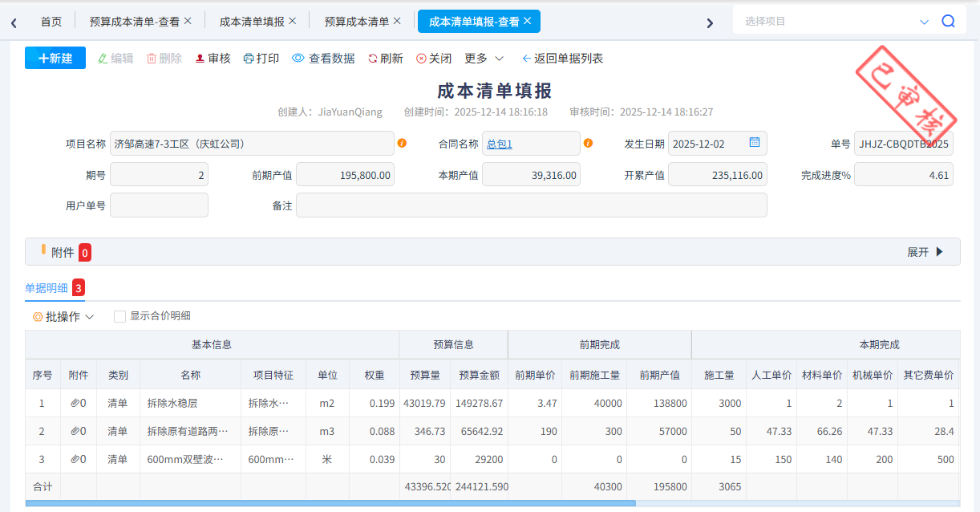The image size is (980, 512).
Task: Click the 关闭 close-circle icon
Action: click(421, 58)
